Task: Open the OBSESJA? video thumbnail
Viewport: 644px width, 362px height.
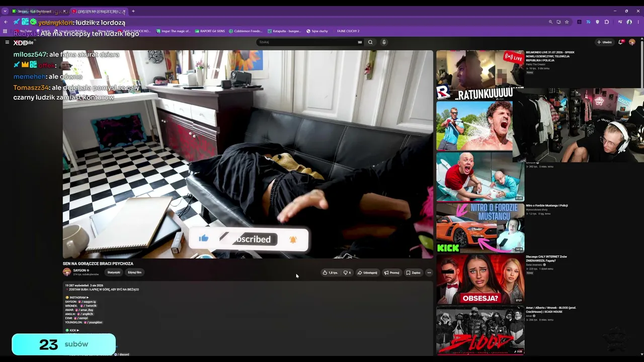Action: tap(480, 280)
